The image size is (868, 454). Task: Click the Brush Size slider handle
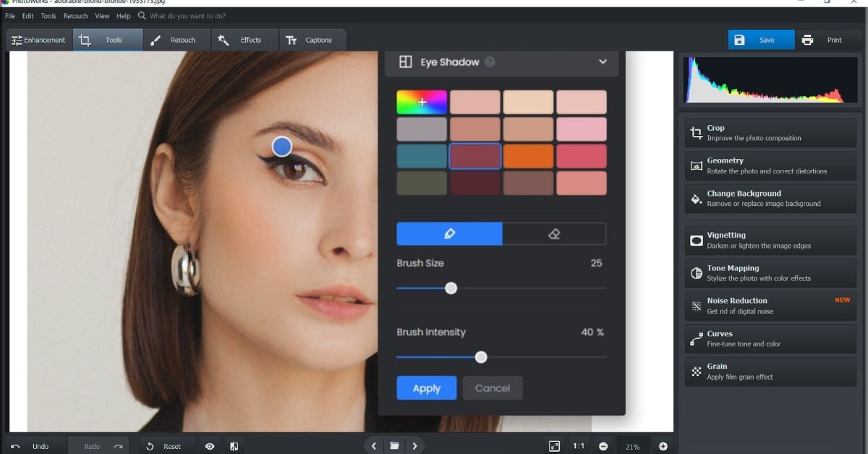451,288
